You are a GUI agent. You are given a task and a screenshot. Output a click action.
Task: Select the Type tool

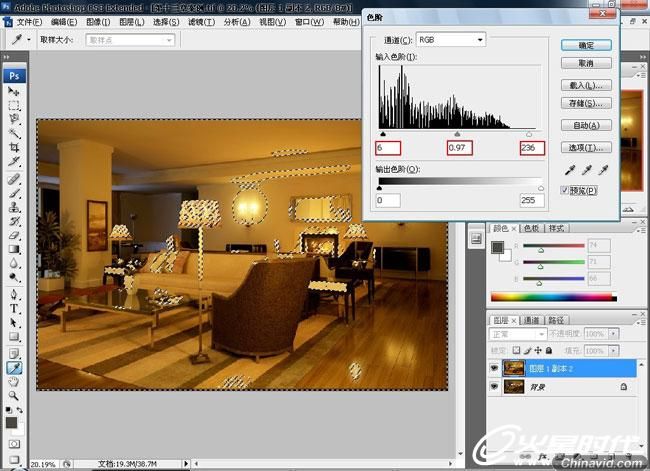14,309
